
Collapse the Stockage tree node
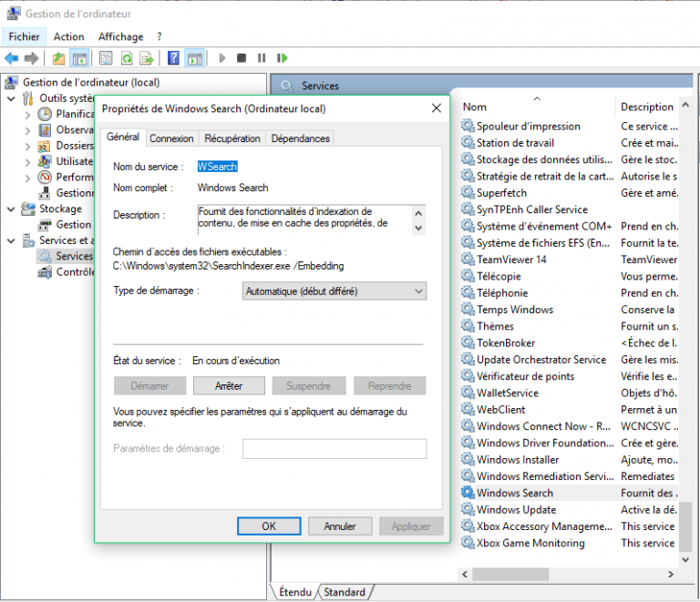point(11,209)
